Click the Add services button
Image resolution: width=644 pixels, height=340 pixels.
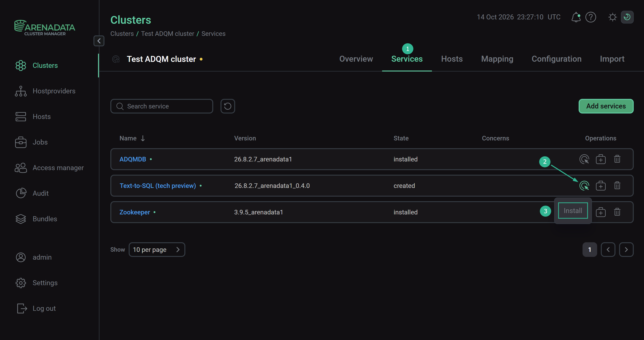[606, 106]
